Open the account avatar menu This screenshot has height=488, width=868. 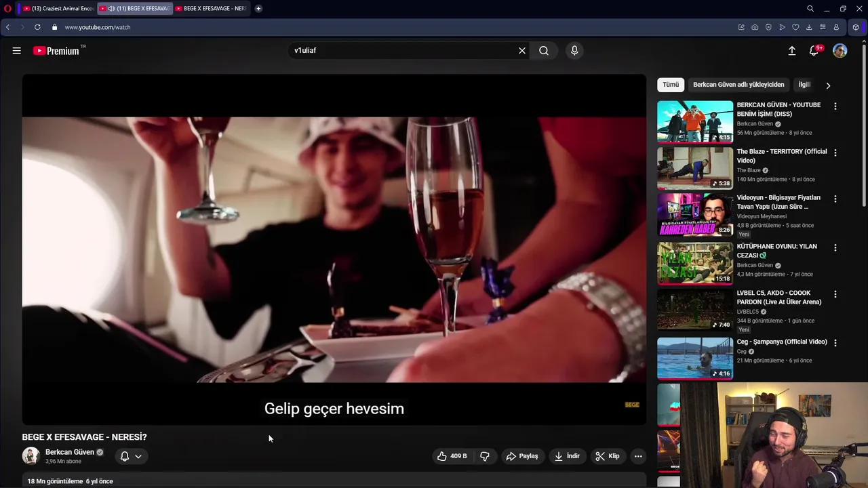(x=840, y=51)
